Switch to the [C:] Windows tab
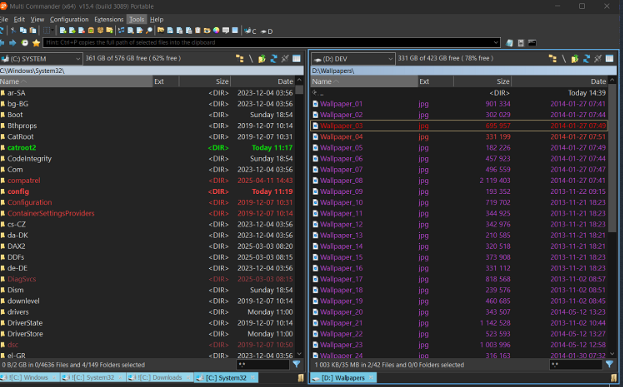The height and width of the screenshot is (387, 623). (x=29, y=377)
